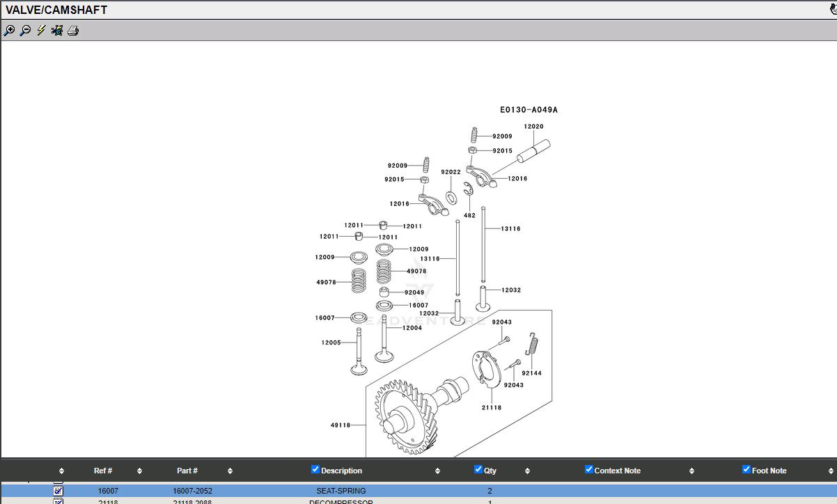Click the Ref # column header
This screenshot has width=837, height=504.
click(103, 471)
